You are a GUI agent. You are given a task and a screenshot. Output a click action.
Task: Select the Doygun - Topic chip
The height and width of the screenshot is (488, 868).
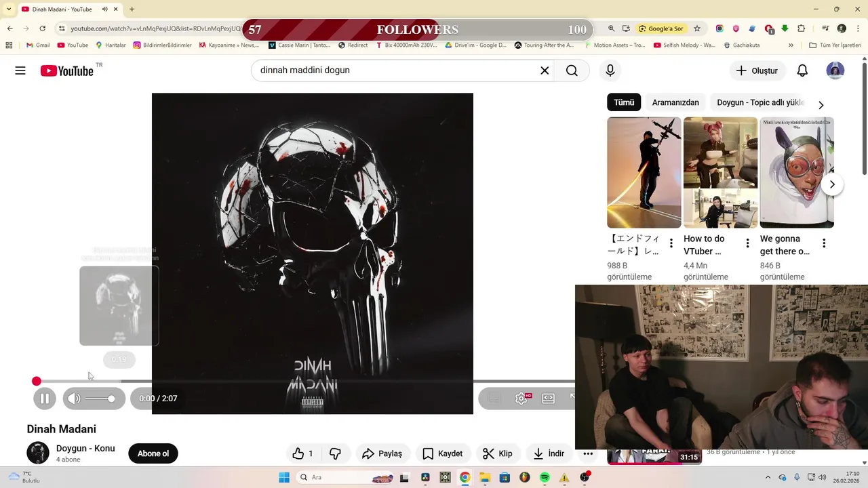(x=760, y=102)
